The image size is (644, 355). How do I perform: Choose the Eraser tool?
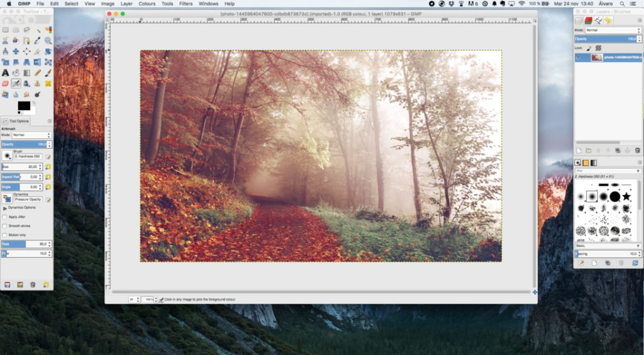coord(5,83)
